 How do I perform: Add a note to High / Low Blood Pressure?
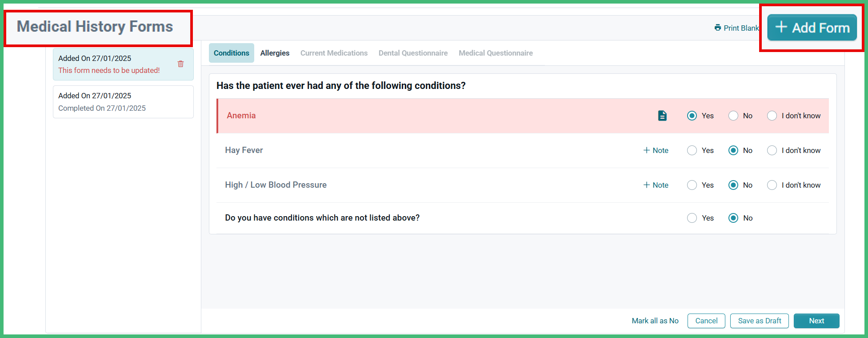pyautogui.click(x=656, y=185)
